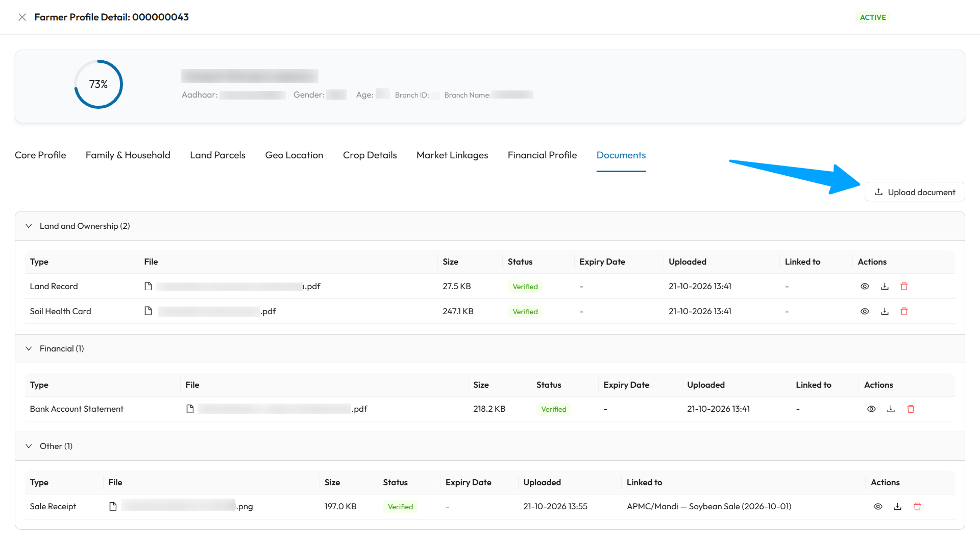Click the '247.1 KB' size cell
Image resolution: width=980 pixels, height=543 pixels.
[x=458, y=311]
